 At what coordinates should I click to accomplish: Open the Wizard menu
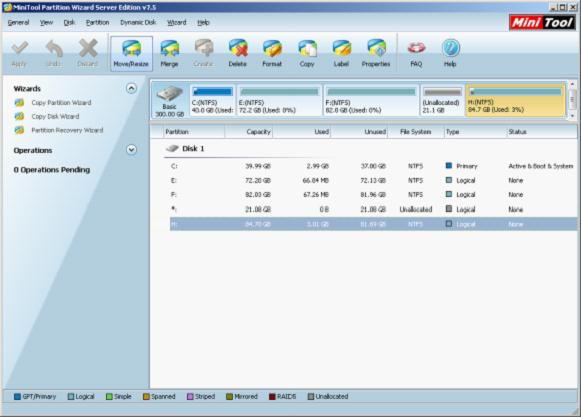click(x=176, y=23)
